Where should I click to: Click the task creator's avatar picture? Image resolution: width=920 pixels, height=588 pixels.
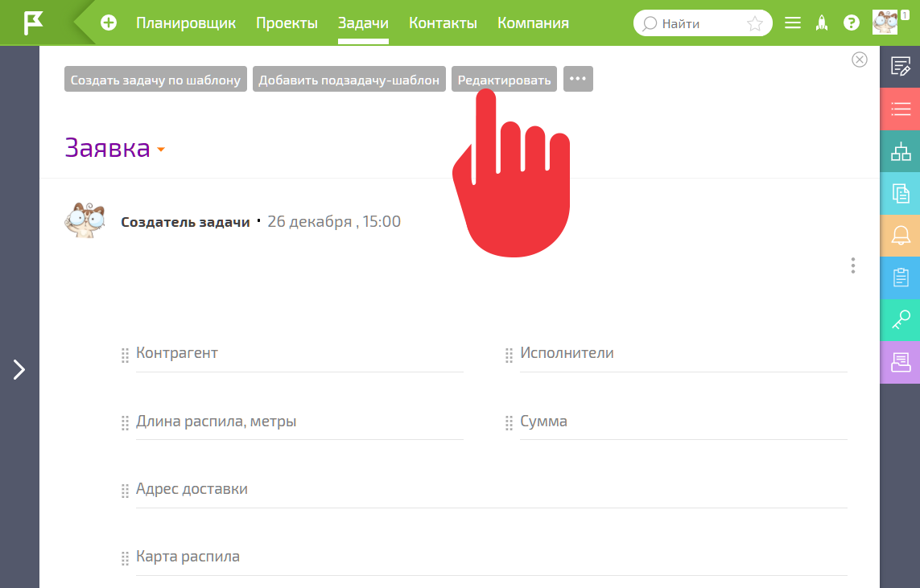point(85,220)
